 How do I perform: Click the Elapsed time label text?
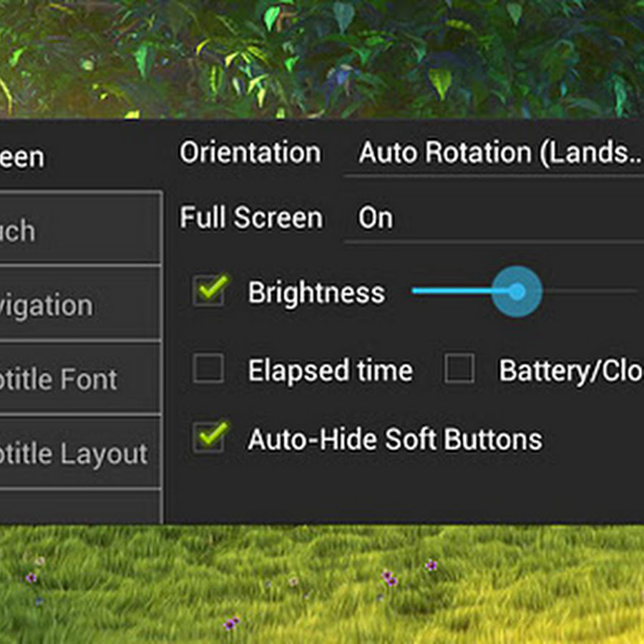tap(330, 371)
